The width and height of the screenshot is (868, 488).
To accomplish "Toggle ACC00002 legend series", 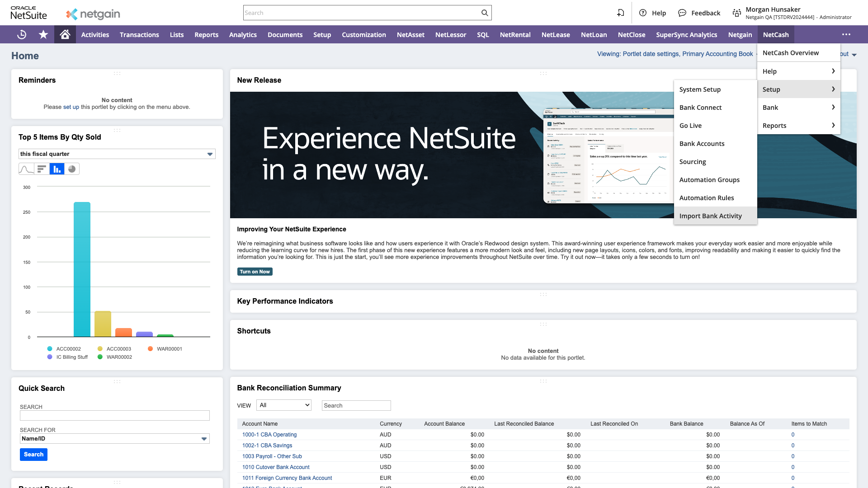I will point(64,349).
